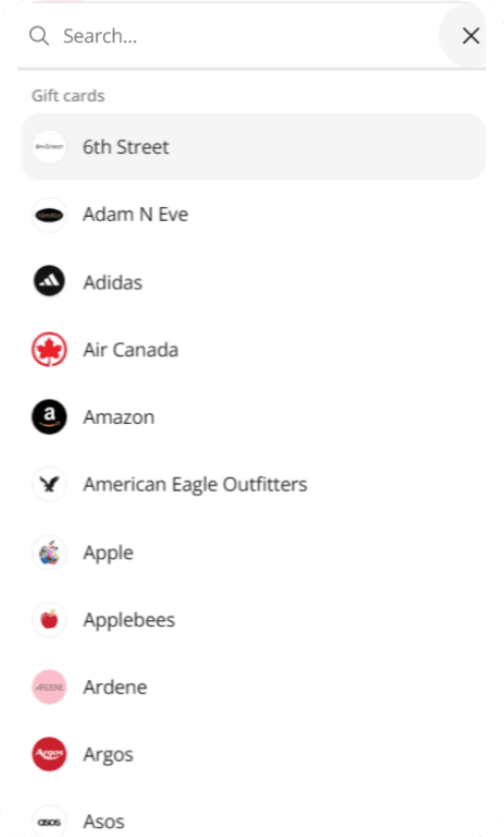Click the Adidas three-stripe logo icon
The image size is (504, 837).
[x=49, y=282]
